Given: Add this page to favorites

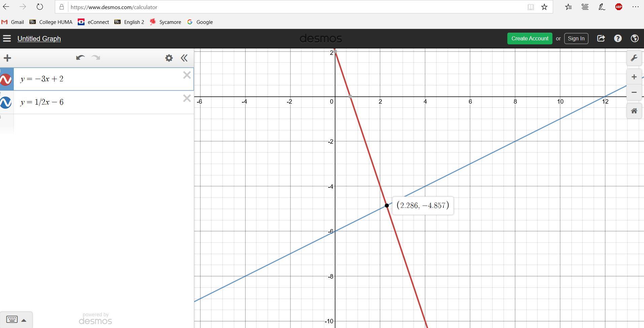Looking at the screenshot, I should (x=544, y=7).
